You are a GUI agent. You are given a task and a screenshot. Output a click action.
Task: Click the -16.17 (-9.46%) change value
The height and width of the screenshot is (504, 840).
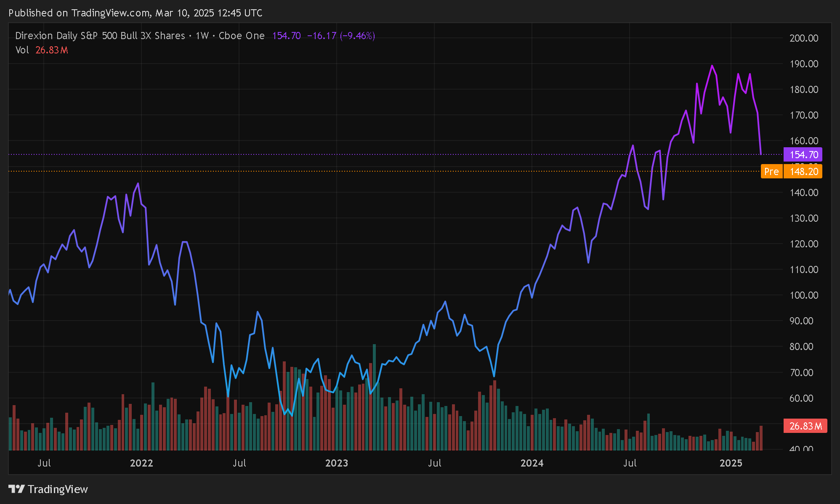tap(341, 36)
